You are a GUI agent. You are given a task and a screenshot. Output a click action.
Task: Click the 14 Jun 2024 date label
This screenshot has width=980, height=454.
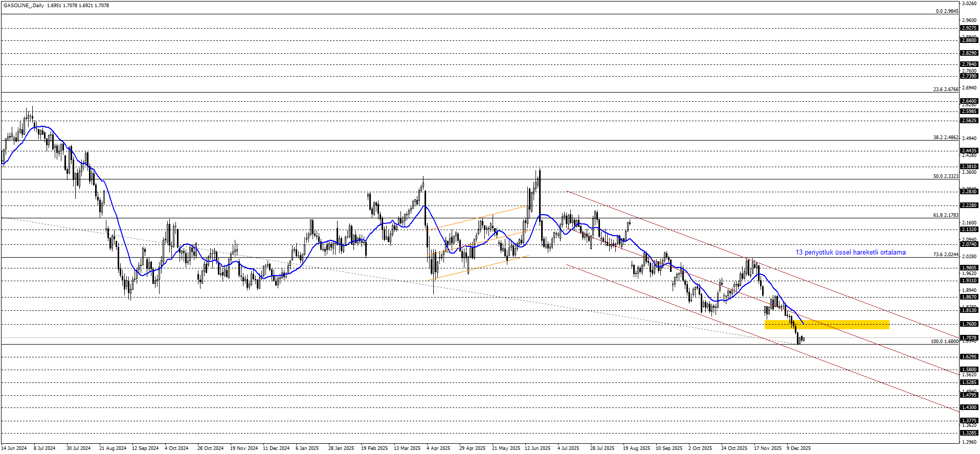tap(14, 448)
